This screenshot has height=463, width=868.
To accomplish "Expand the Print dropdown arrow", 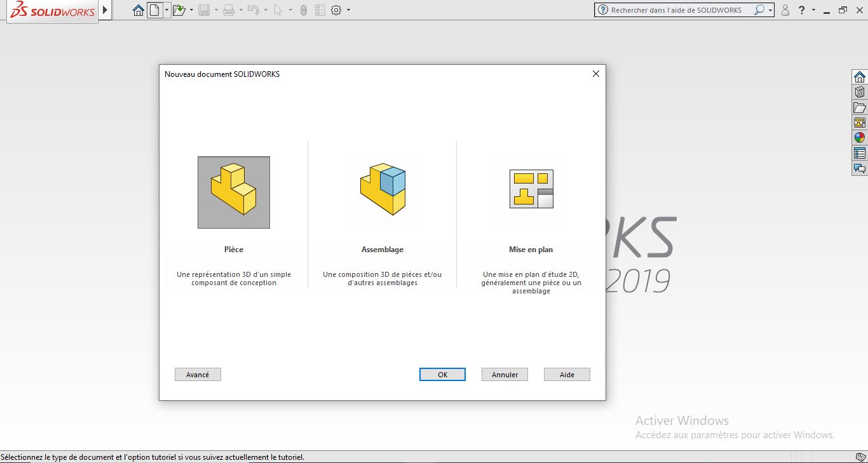I will (241, 10).
